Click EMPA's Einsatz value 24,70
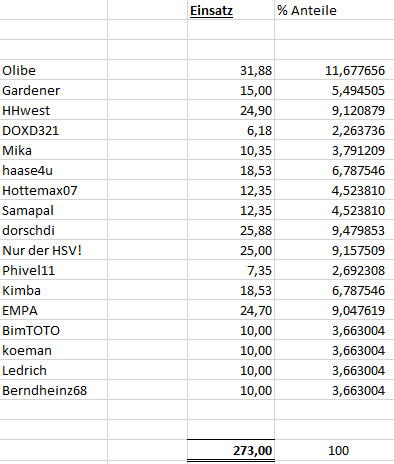This screenshot has width=394, height=464. (231, 310)
